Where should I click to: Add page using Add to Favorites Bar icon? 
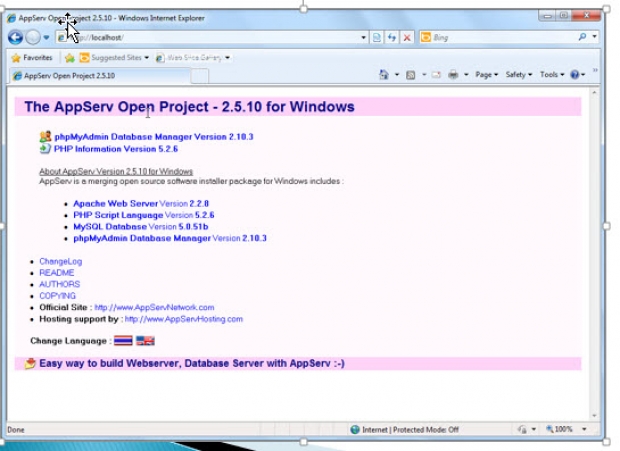[x=70, y=58]
